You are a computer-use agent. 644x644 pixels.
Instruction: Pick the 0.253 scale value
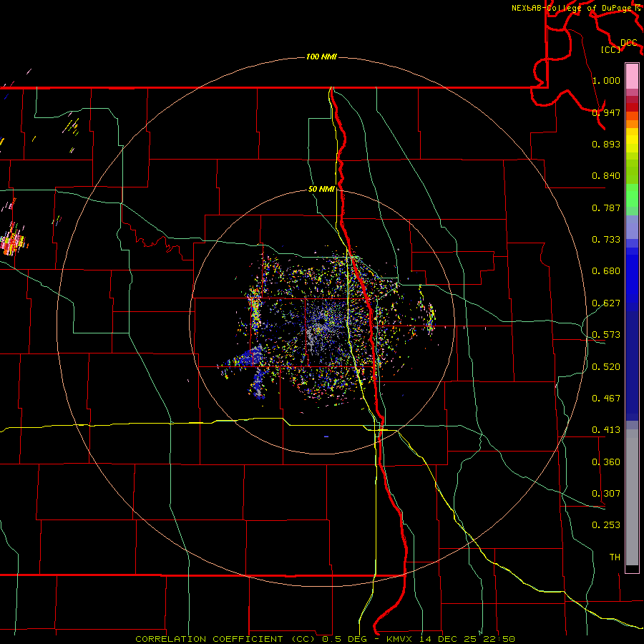pyautogui.click(x=606, y=525)
